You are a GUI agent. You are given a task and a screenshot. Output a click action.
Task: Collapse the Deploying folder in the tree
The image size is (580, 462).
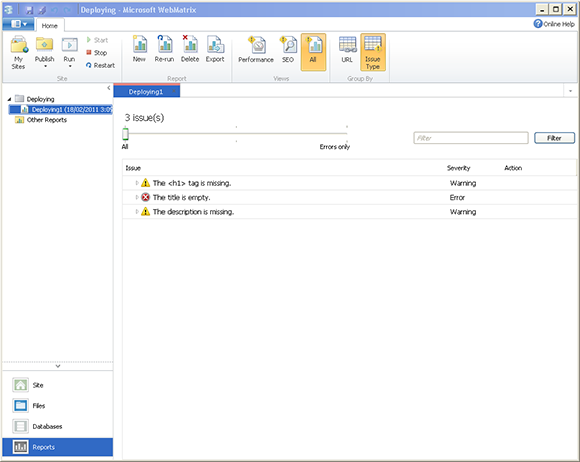tap(9, 99)
